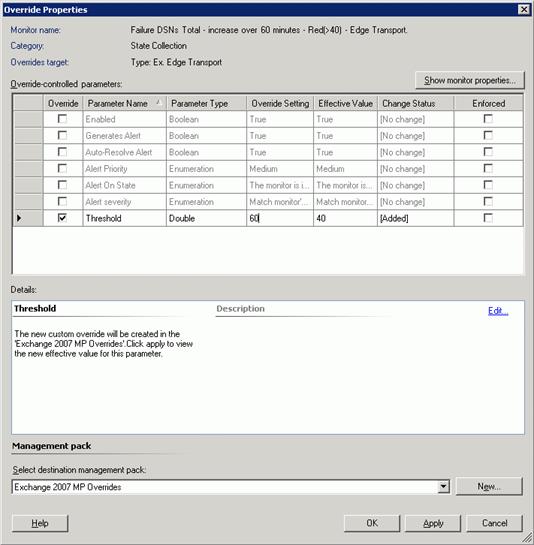This screenshot has width=534, height=545.
Task: Uncheck Override box for Threshold row
Action: 62,218
